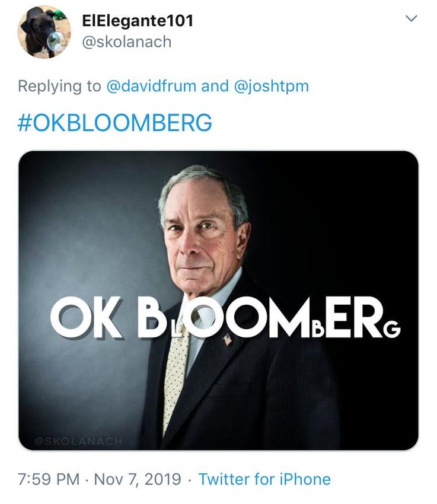Open the #OKBLOOMBERG hashtag
Screen dimensions: 437x504
coord(115,123)
